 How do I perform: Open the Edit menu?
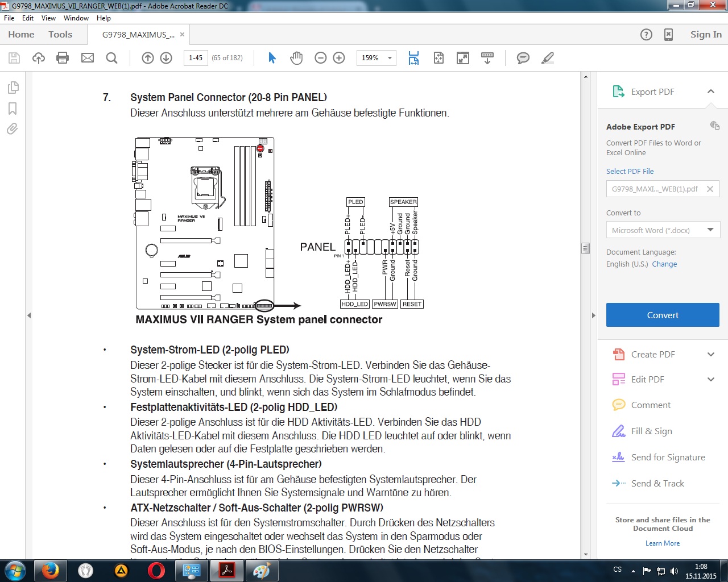(x=28, y=18)
